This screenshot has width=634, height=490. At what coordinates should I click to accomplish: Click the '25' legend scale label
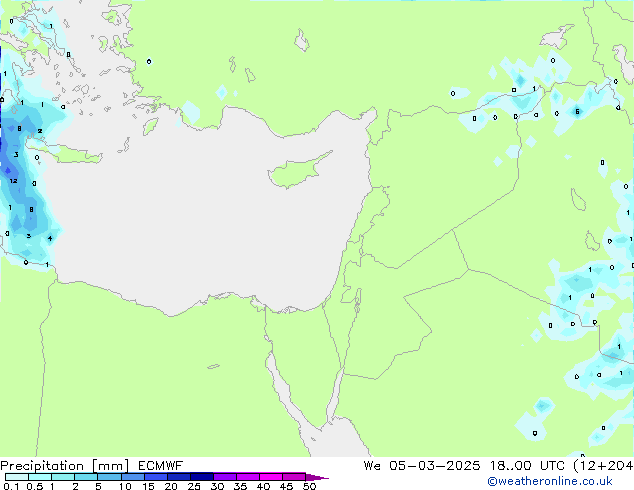(194, 486)
